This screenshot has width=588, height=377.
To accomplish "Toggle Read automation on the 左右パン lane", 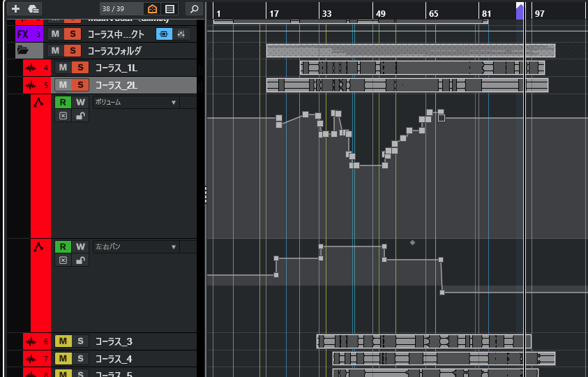I will (63, 246).
